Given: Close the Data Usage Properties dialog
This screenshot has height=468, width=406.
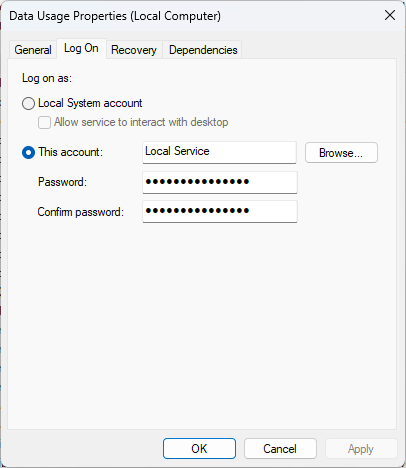Looking at the screenshot, I should point(390,15).
